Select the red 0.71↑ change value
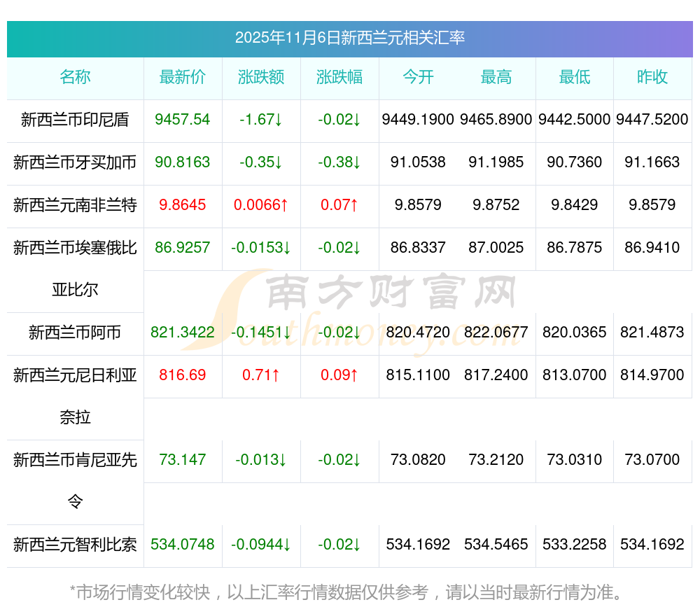Viewport: 700px width, 614px height. (261, 375)
